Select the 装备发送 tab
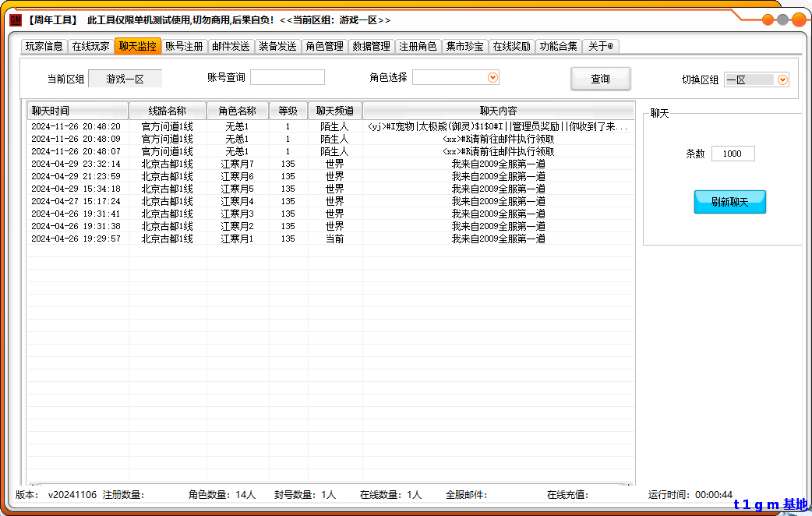The width and height of the screenshot is (812, 516). coord(278,47)
